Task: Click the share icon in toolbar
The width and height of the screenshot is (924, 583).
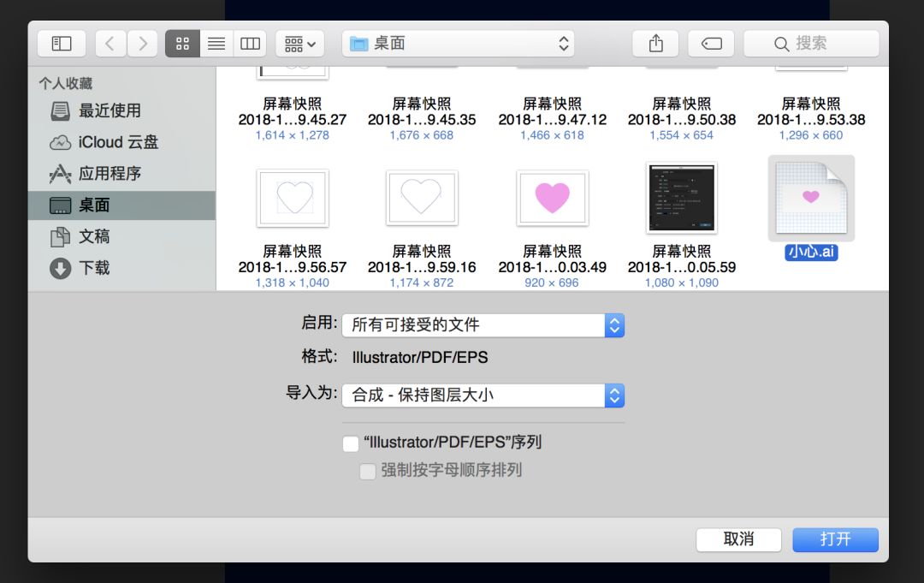Action: click(x=656, y=44)
